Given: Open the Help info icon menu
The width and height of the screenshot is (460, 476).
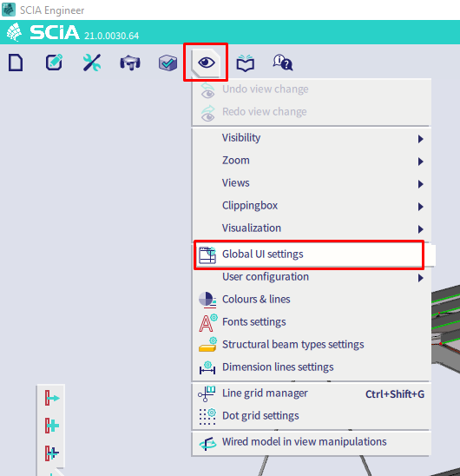Looking at the screenshot, I should pyautogui.click(x=283, y=63).
